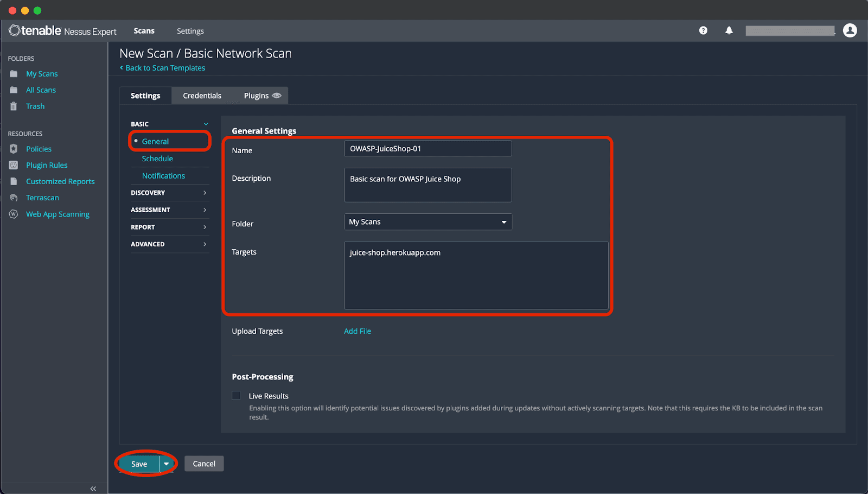
Task: Click the Description text box
Action: [x=428, y=185]
